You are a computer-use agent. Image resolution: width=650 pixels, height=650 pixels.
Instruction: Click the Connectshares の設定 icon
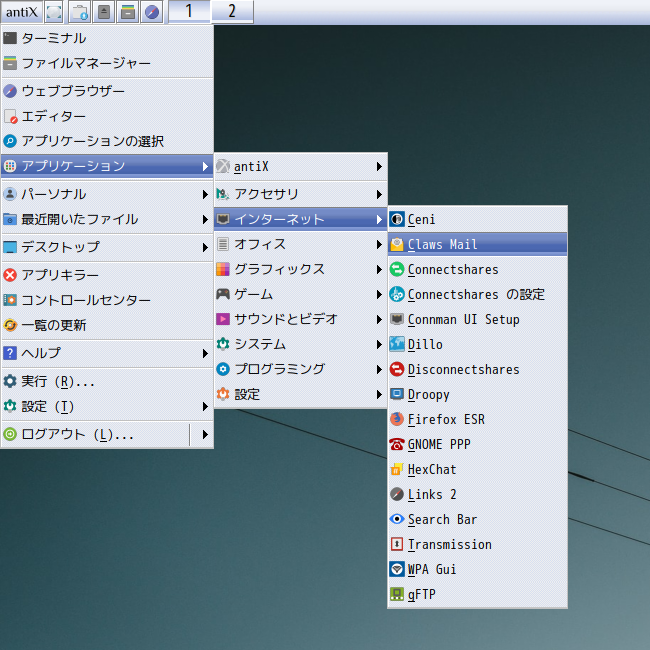point(397,294)
